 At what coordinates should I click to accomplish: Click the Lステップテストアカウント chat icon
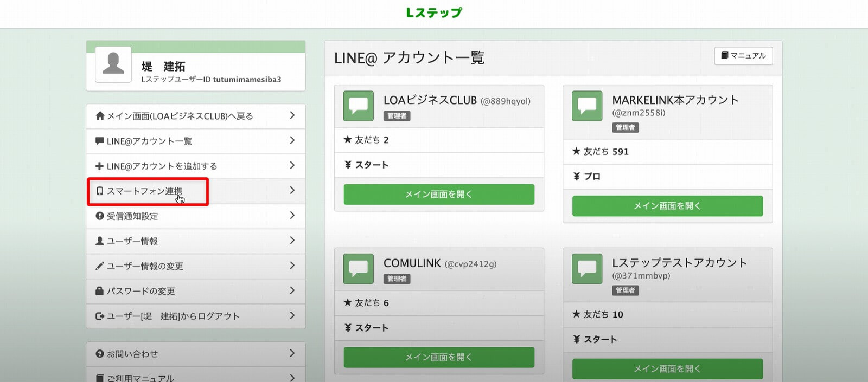pyautogui.click(x=587, y=269)
